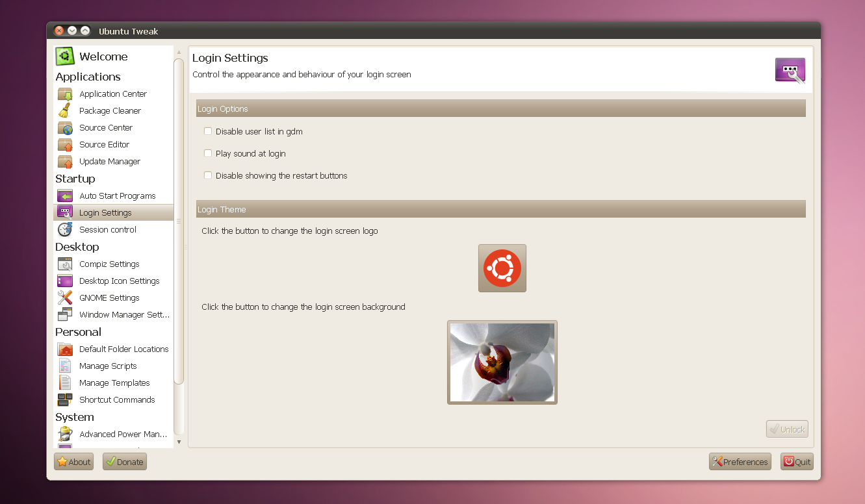Click the Login Settings sidebar icon

65,212
